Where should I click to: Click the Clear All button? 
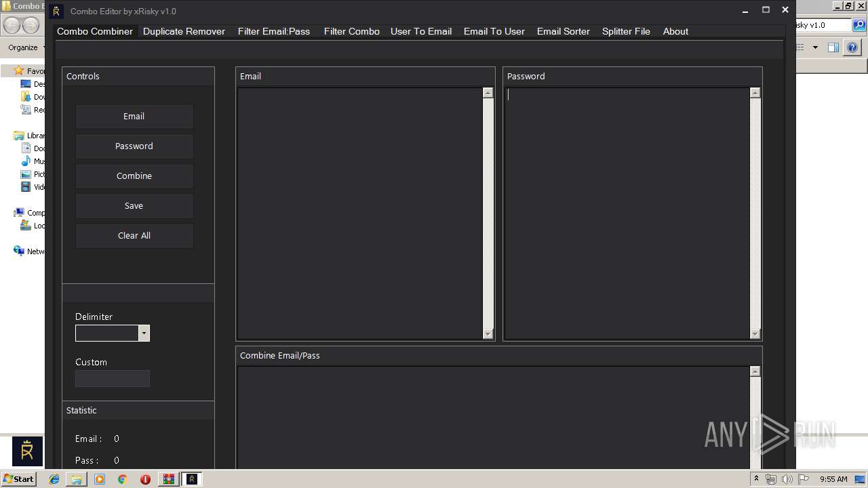[x=134, y=236]
